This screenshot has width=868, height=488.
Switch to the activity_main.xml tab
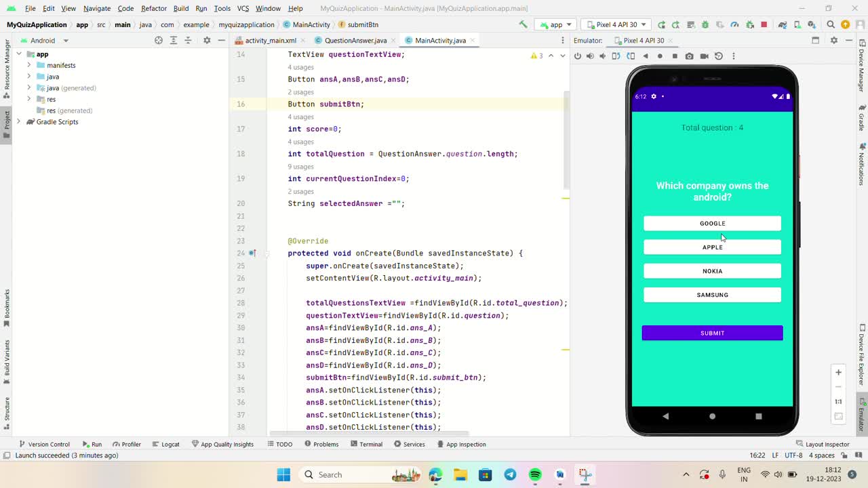(271, 41)
